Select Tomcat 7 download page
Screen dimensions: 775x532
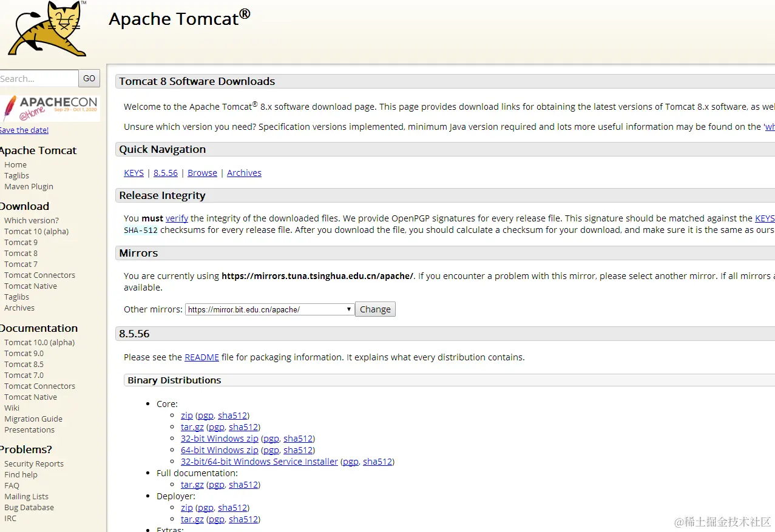[x=21, y=264]
